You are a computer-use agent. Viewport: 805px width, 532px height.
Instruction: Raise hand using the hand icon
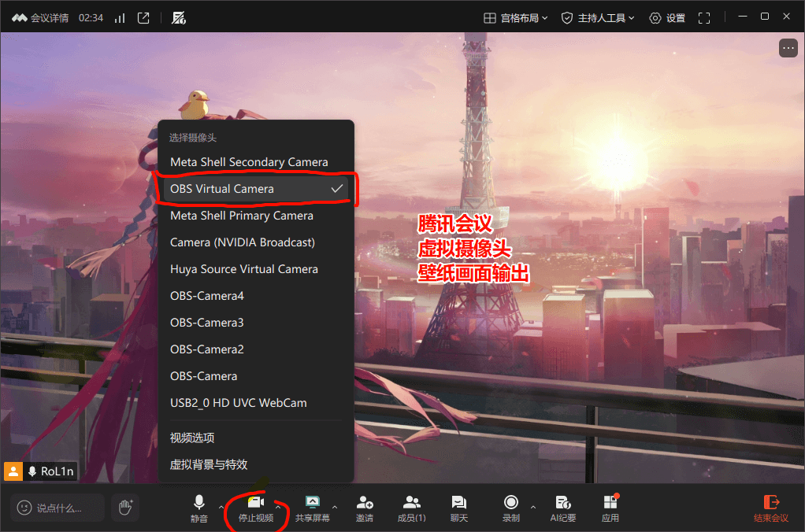[126, 508]
